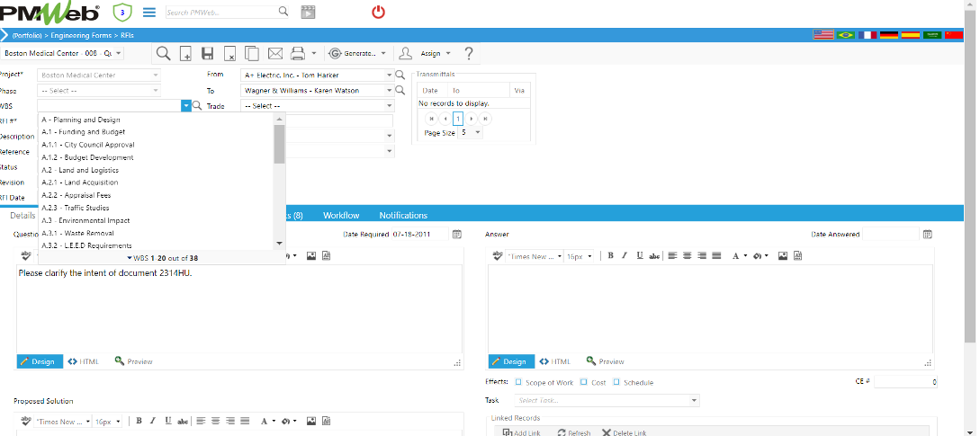Image resolution: width=980 pixels, height=436 pixels.
Task: Toggle italic in the Answer editor
Action: pos(625,255)
